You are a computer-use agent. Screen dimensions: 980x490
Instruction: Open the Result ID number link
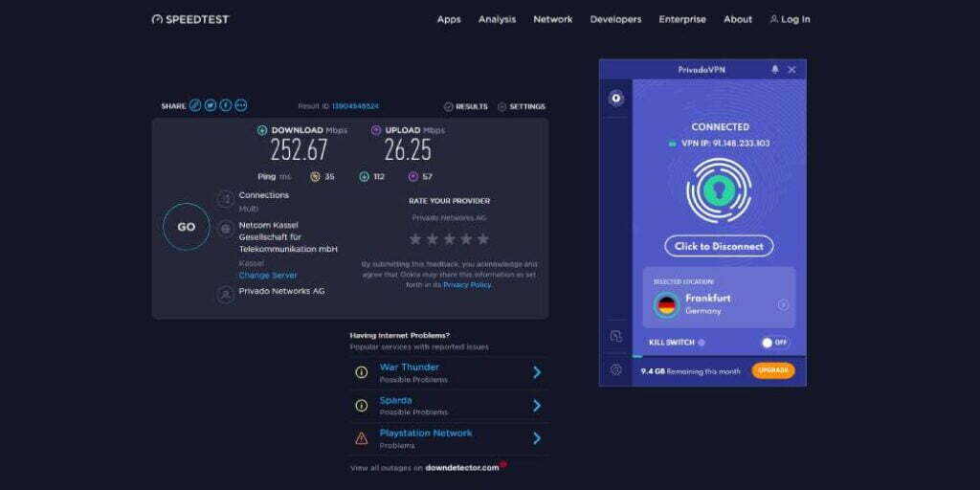pos(355,107)
